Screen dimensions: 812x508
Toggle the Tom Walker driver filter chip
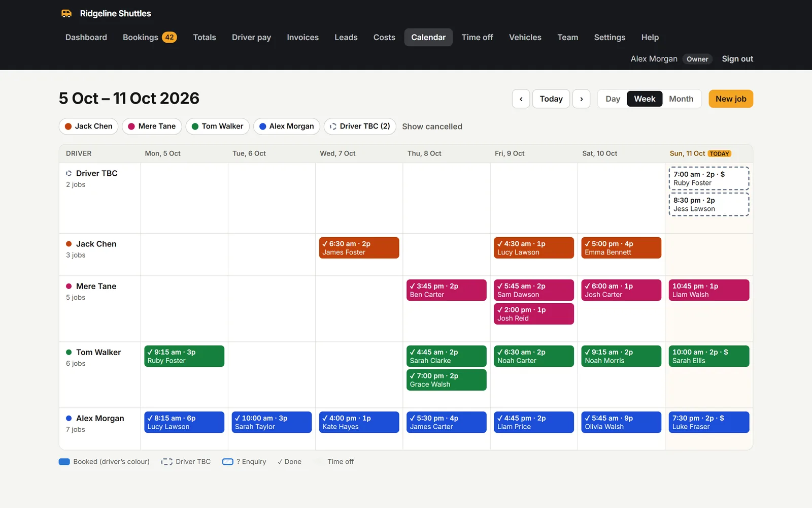click(217, 126)
